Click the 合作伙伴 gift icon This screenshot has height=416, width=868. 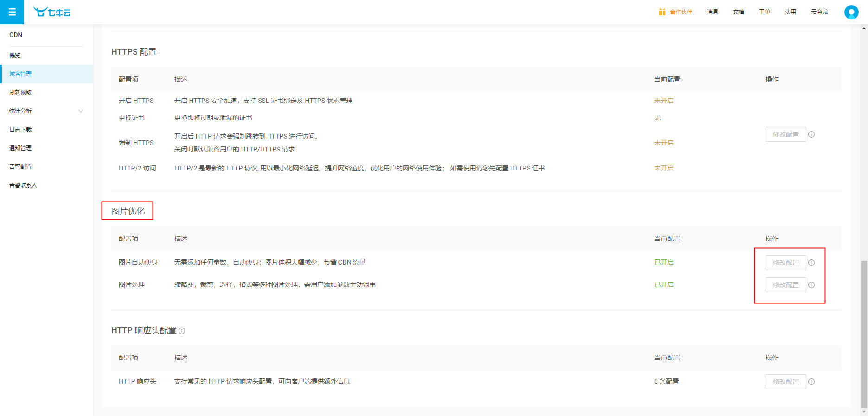[662, 12]
